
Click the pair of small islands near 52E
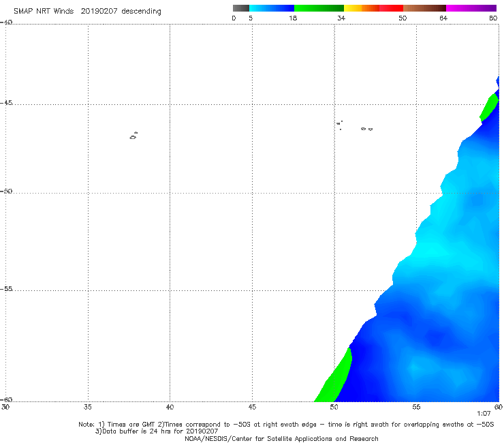(x=366, y=129)
